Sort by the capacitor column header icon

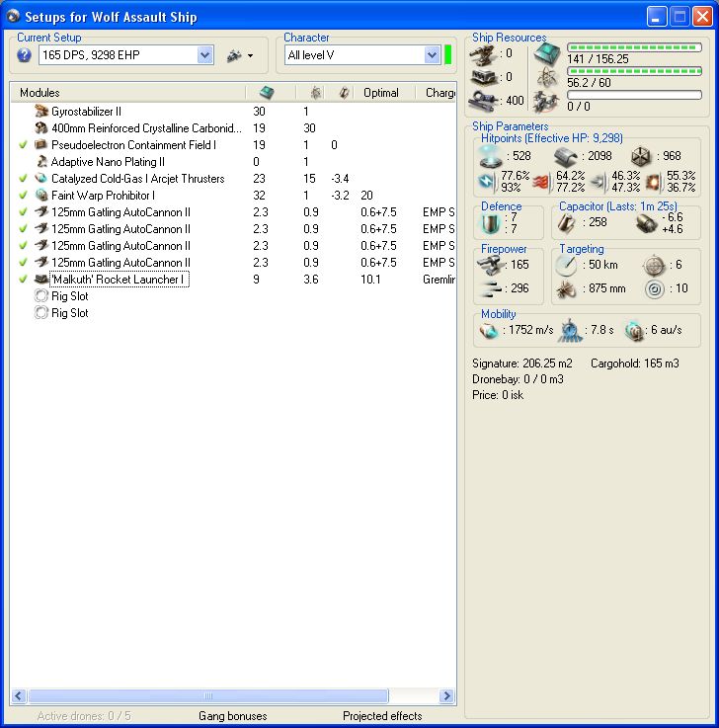tap(344, 93)
